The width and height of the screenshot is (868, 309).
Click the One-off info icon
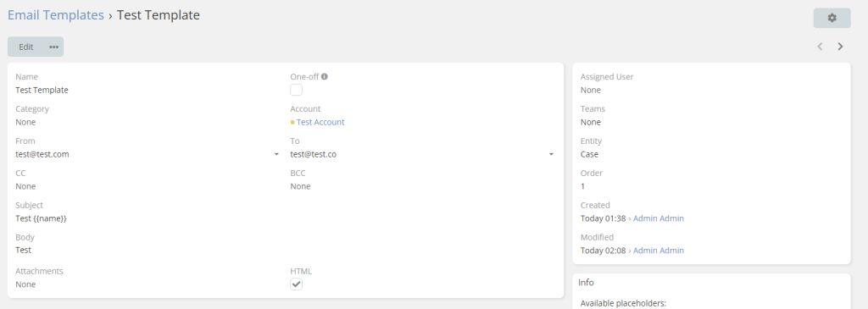(x=325, y=77)
